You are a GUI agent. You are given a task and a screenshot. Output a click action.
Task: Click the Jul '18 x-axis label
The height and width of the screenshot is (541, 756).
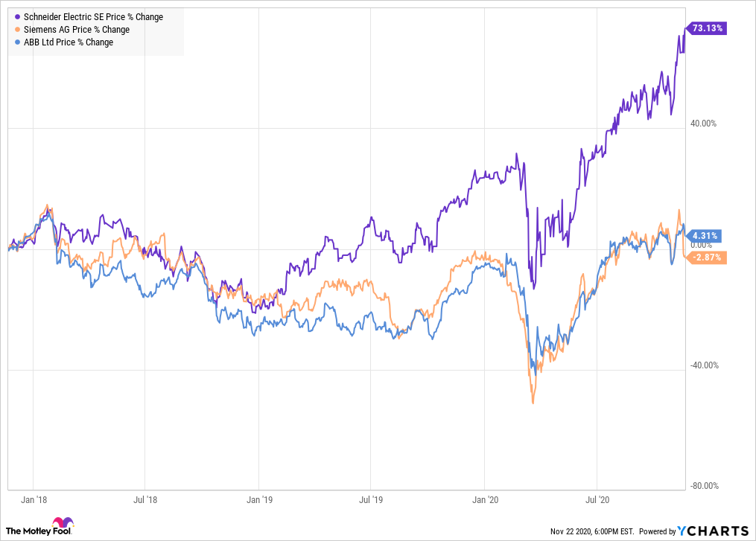coord(146,501)
